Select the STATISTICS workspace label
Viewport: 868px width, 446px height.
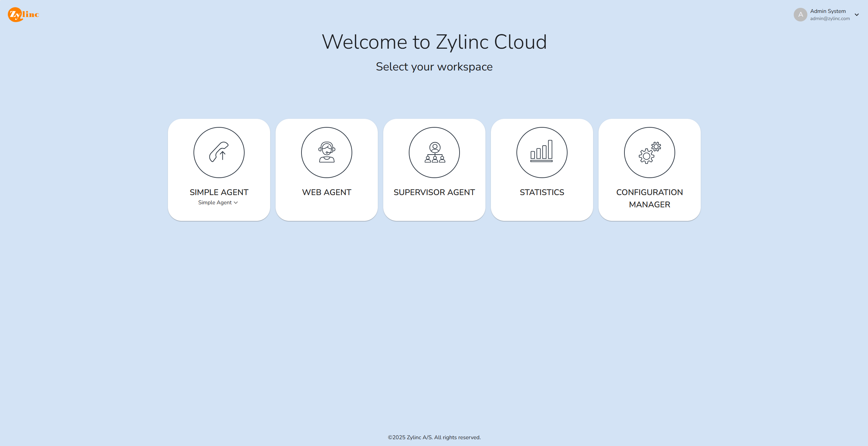coord(542,192)
